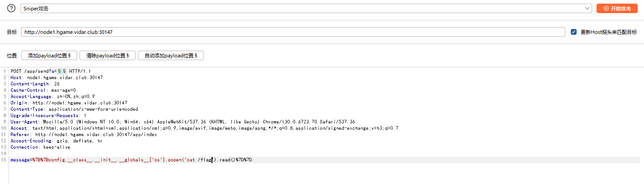Click the 目标 target URL input field
Viewport: 644px width, 184px height.
point(293,32)
